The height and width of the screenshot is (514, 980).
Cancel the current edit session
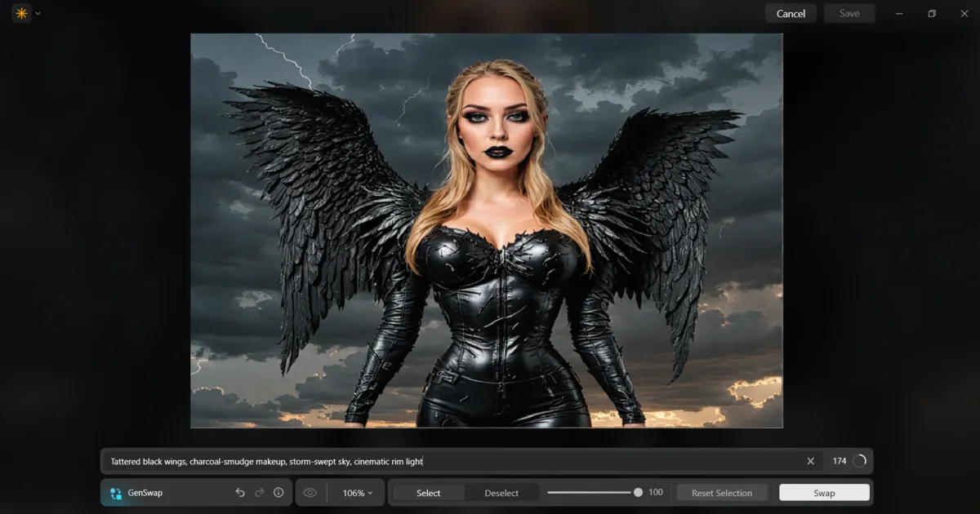[791, 12]
